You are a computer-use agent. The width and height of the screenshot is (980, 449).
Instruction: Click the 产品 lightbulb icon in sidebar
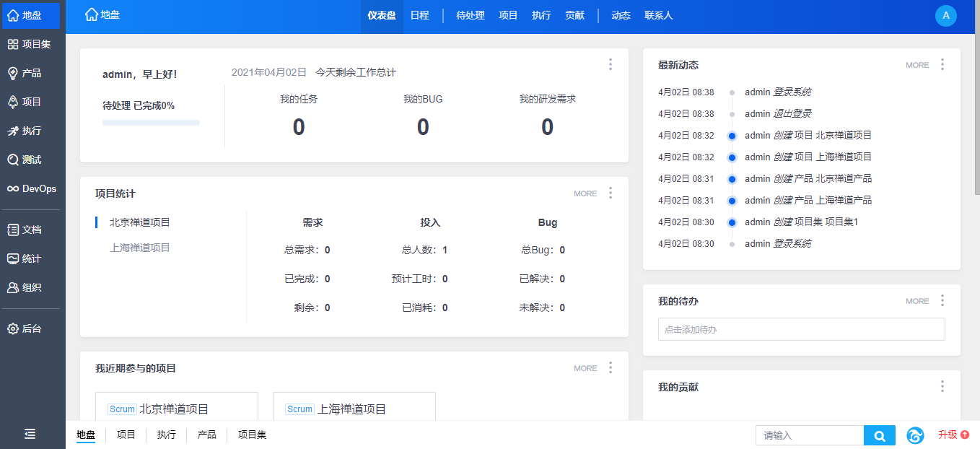[13, 73]
